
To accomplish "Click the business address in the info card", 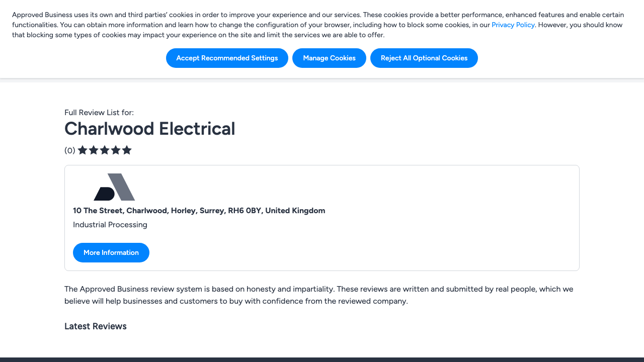I will [199, 210].
